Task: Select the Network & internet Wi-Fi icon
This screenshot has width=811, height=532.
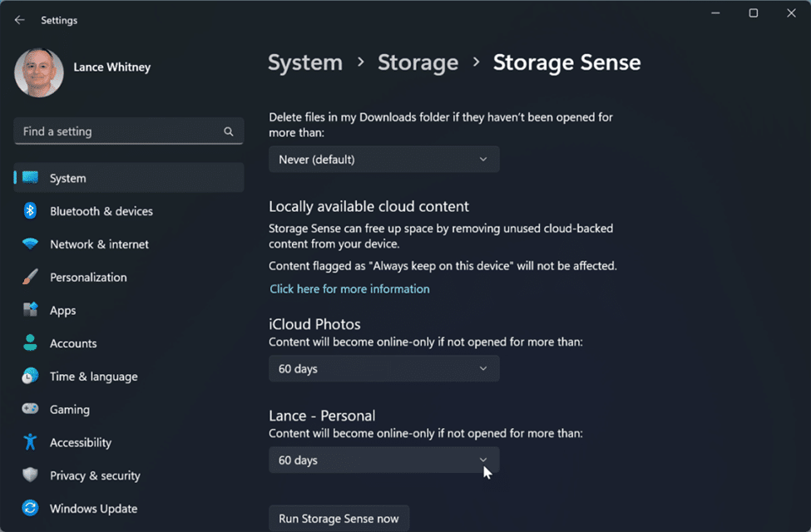Action: pos(31,244)
